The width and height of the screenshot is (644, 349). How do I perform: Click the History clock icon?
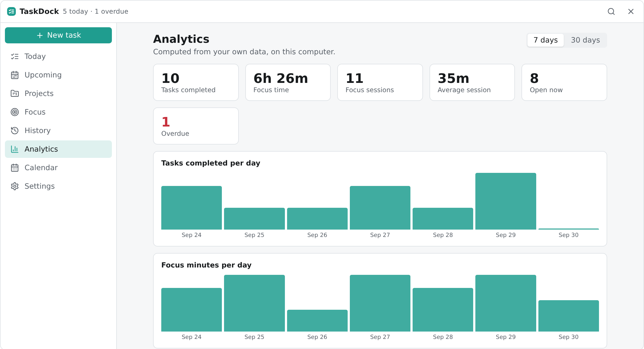click(15, 131)
